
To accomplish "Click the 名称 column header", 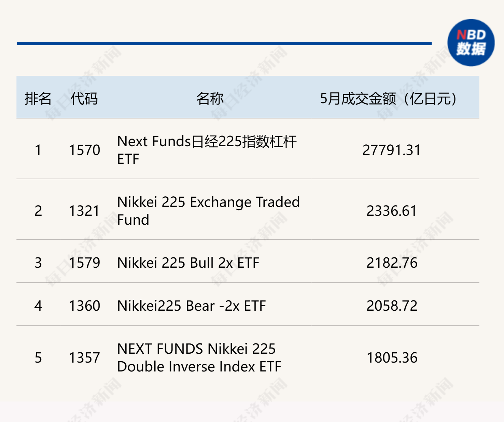I will tap(210, 98).
